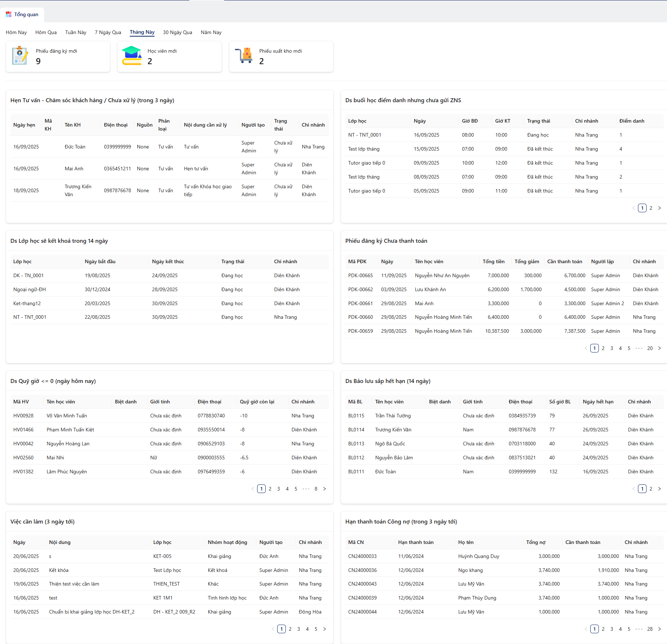Expand more pages ellipsis in unpaid registrations

pyautogui.click(x=639, y=348)
